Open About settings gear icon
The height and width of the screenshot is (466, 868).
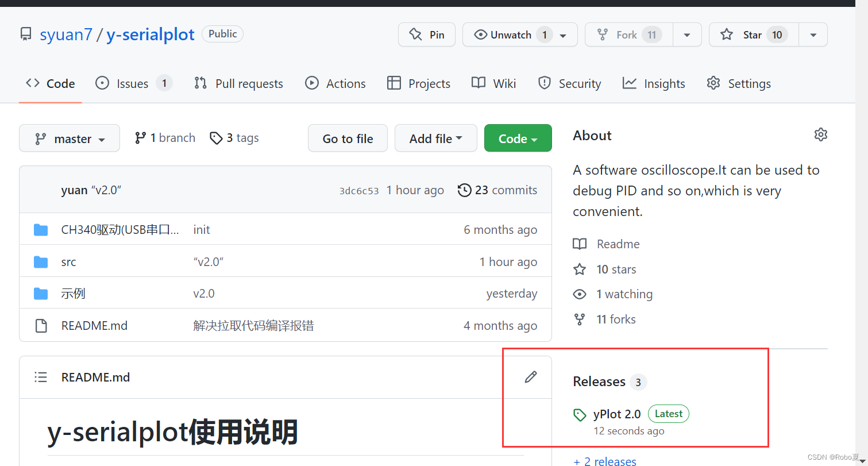(821, 134)
